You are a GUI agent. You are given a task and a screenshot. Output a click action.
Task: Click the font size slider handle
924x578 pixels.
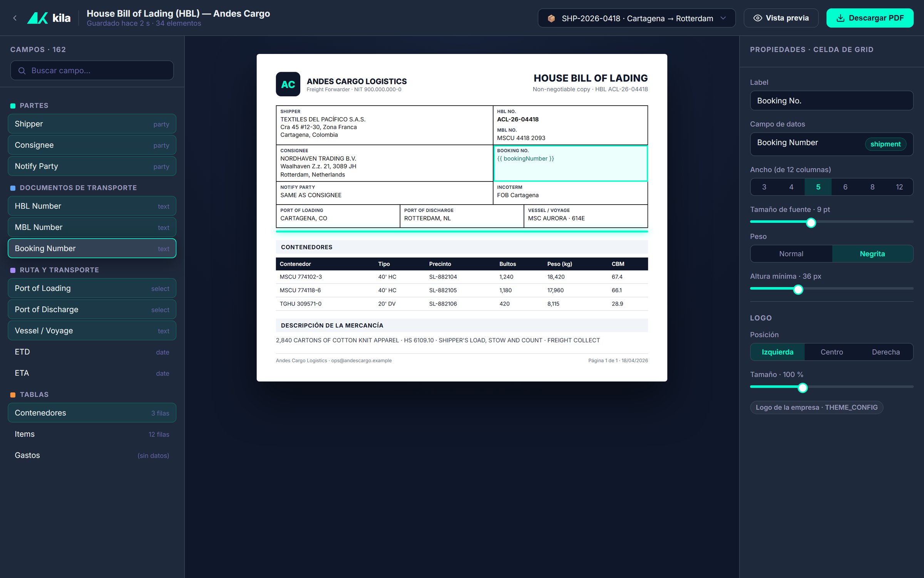[811, 223]
